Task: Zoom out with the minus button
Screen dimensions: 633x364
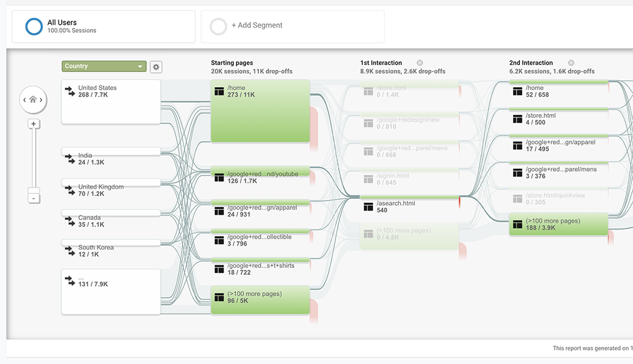Action: click(34, 198)
